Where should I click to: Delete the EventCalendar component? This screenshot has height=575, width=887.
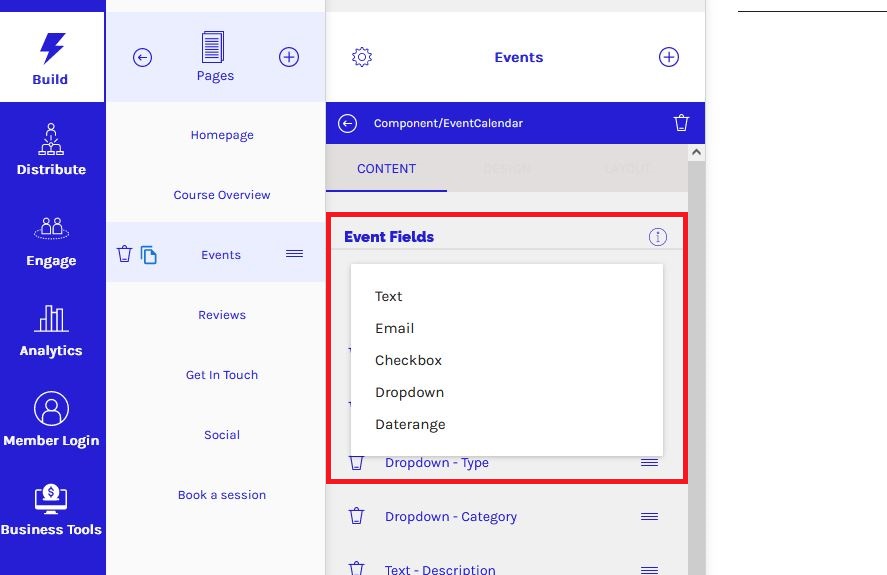681,123
